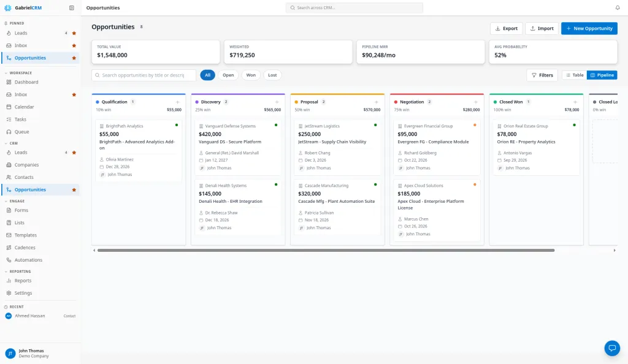Create a New Opportunity
This screenshot has height=364, width=628.
click(x=589, y=28)
